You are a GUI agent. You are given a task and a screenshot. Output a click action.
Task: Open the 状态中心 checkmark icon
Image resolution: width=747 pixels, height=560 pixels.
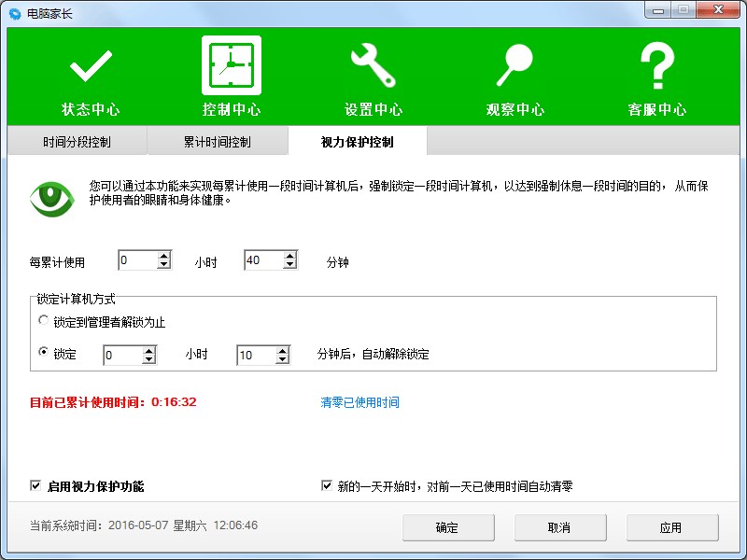90,65
